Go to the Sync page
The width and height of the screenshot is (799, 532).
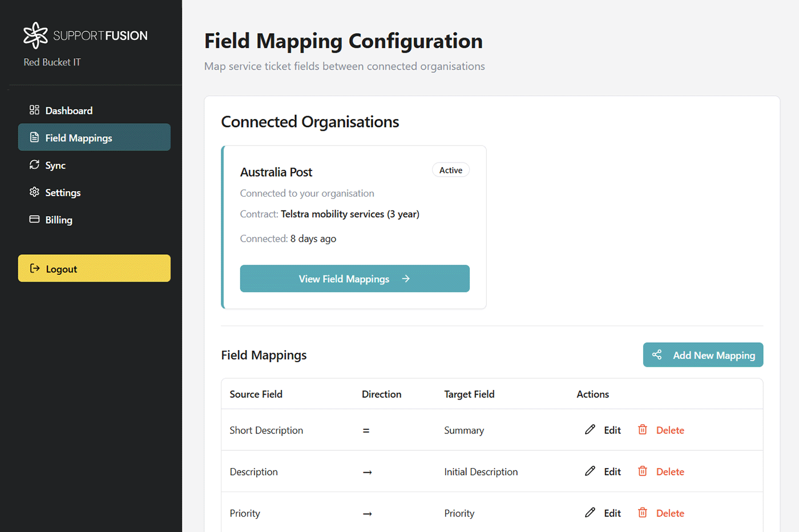94,165
